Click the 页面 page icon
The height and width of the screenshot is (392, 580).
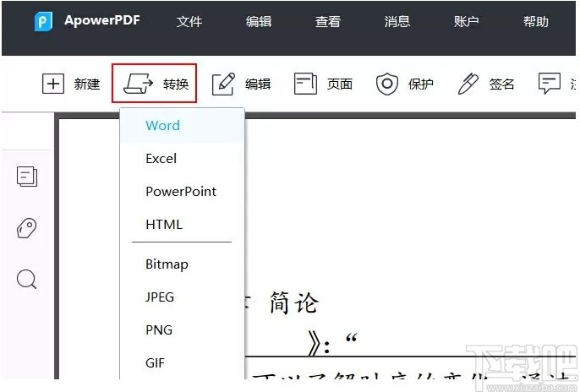coord(305,84)
